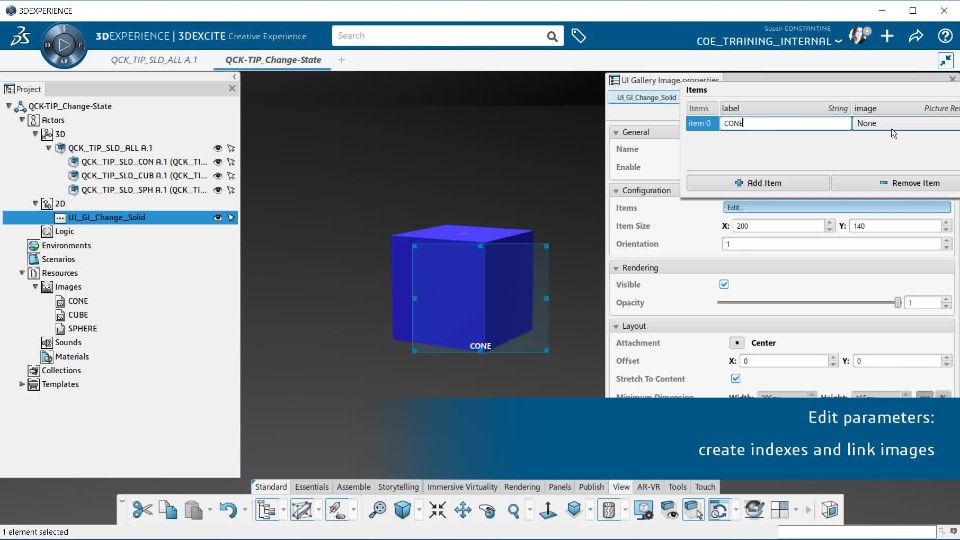Open the Help question mark icon
The image size is (960, 540).
click(x=945, y=37)
